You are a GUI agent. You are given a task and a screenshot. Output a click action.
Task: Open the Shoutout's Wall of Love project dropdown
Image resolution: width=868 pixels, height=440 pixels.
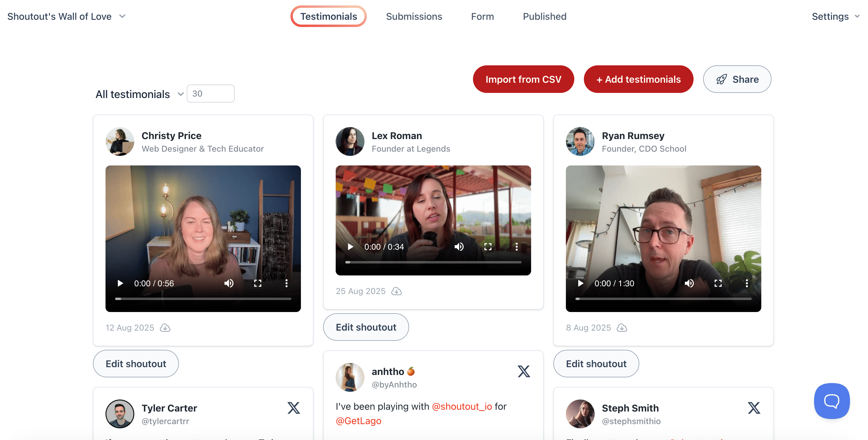(x=122, y=16)
